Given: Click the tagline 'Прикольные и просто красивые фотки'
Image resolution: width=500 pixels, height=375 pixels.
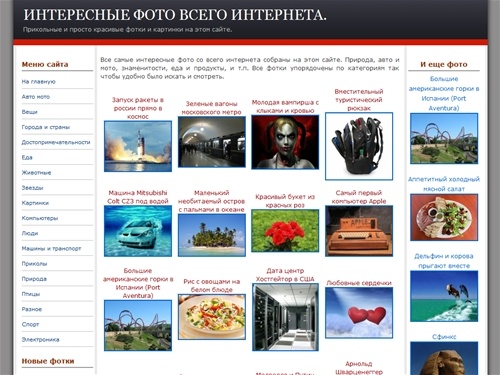Looking at the screenshot, I should click(x=127, y=30).
